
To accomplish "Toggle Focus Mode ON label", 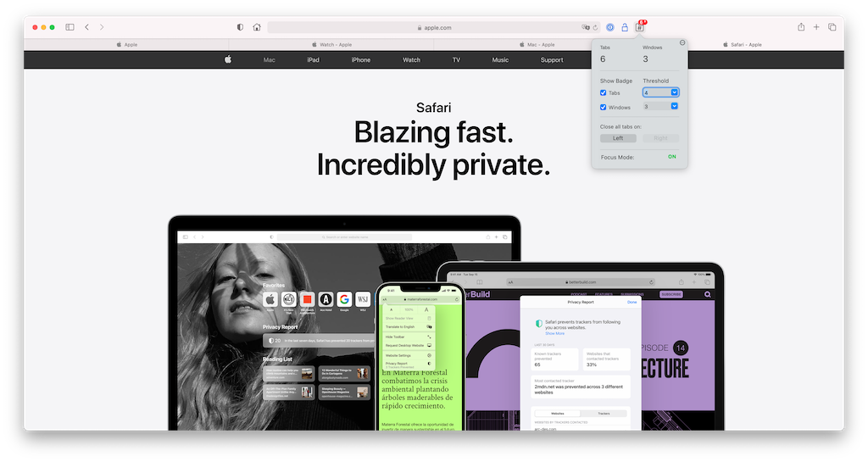I will pos(671,157).
